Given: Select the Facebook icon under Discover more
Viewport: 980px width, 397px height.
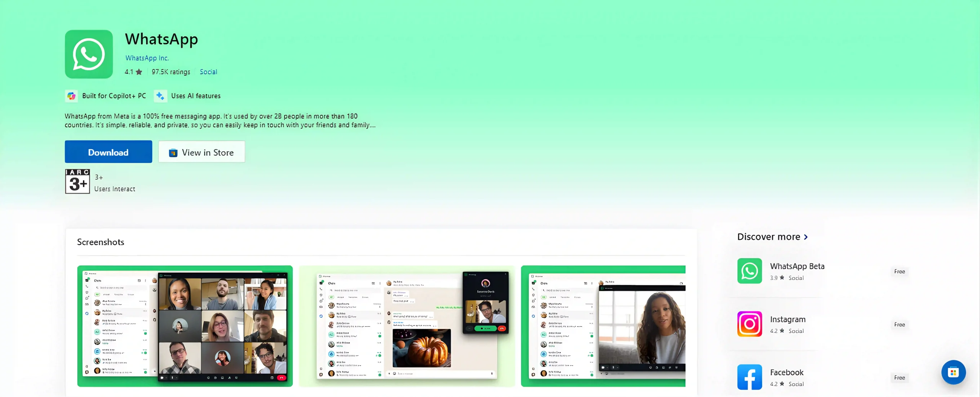Looking at the screenshot, I should (x=750, y=377).
